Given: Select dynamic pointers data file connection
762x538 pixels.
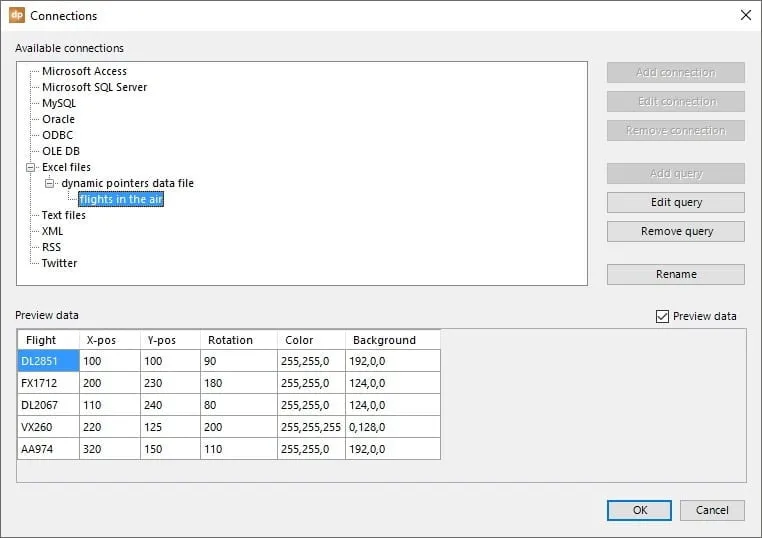Looking at the screenshot, I should click(x=127, y=184).
